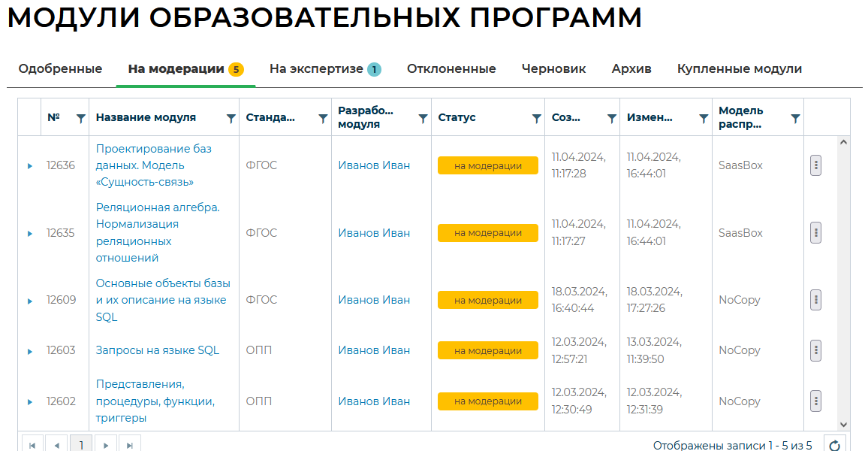Viewport: 868px width, 451px height.
Task: Click на модерации status badge for 12602
Action: [x=487, y=401]
